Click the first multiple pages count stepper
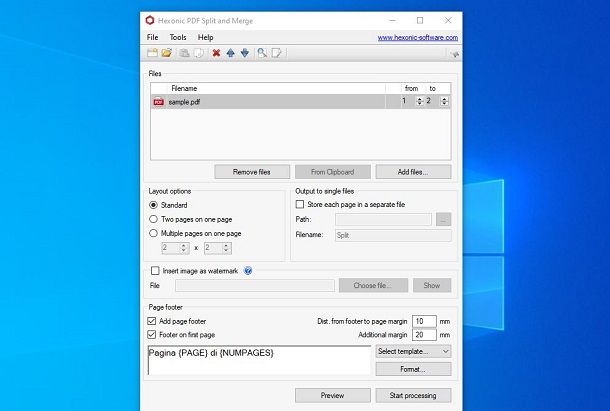The width and height of the screenshot is (610, 411). pyautogui.click(x=183, y=248)
